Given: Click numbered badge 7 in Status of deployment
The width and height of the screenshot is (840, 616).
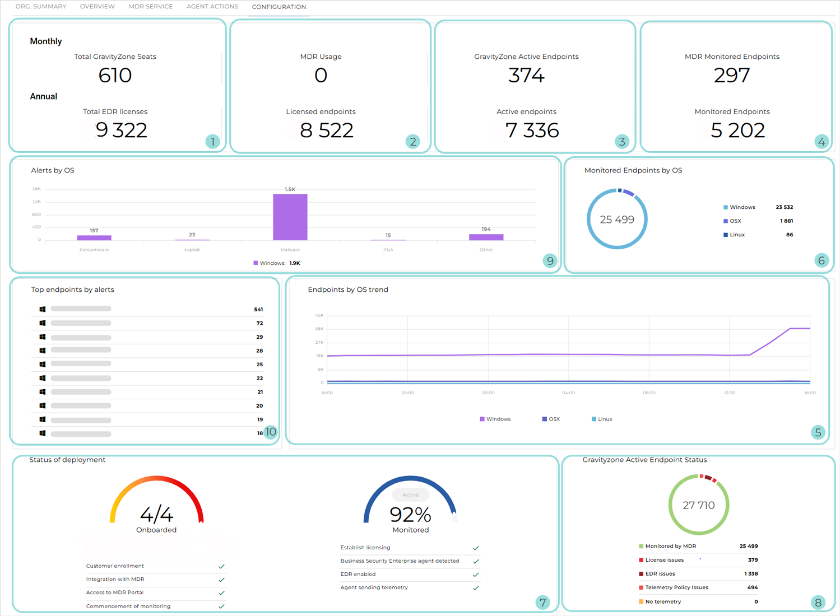Looking at the screenshot, I should pyautogui.click(x=542, y=603).
